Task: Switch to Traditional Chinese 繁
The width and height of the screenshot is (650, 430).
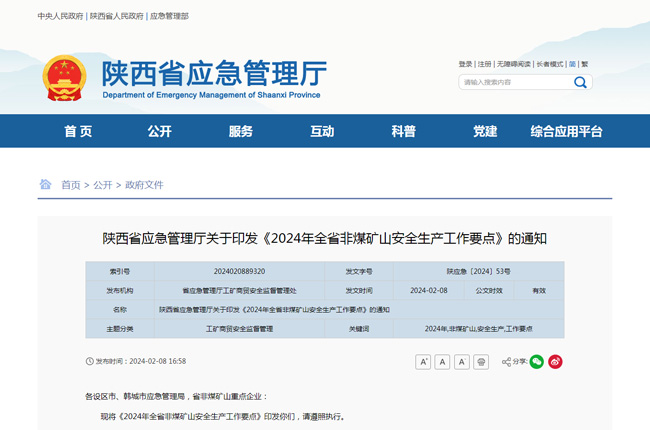Action: [x=584, y=64]
